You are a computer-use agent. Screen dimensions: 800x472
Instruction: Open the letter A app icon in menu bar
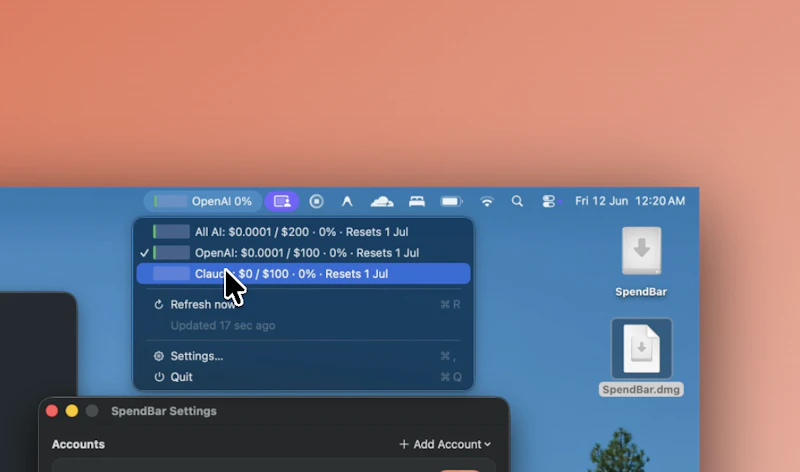coord(347,202)
